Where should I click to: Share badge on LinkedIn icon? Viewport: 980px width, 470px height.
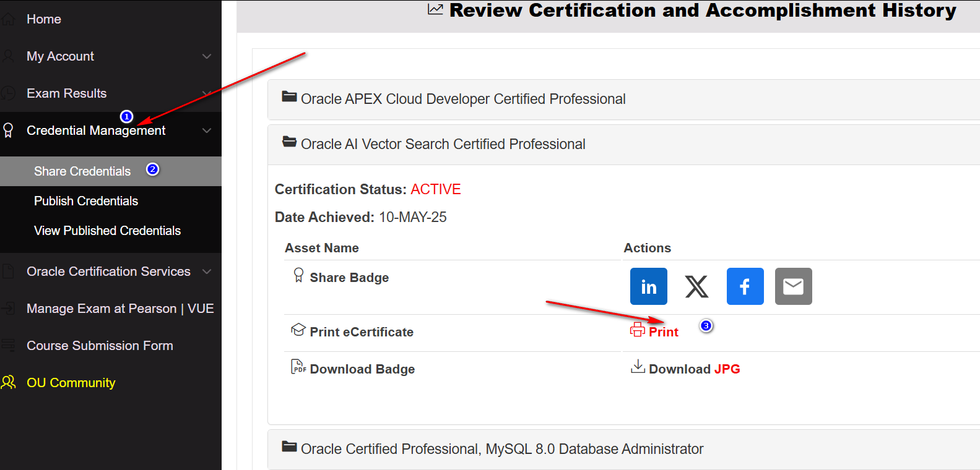coord(648,286)
